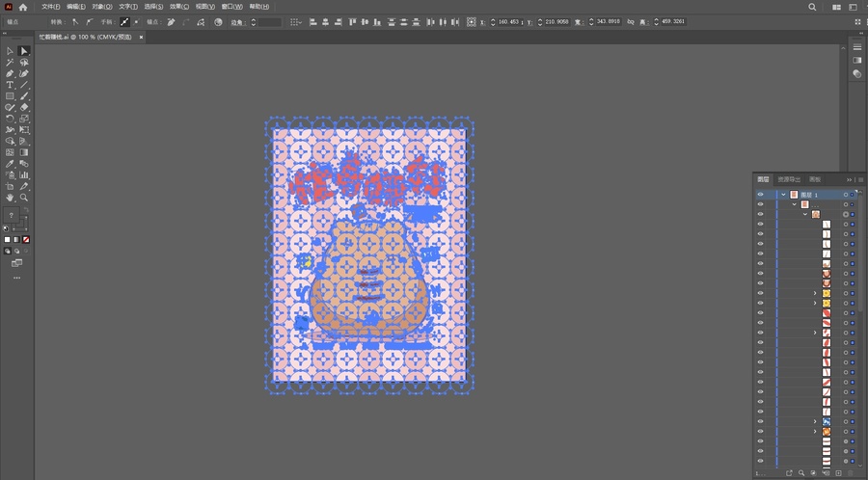Select the Width/Warp tool
Viewport: 868px width, 480px height.
(10, 130)
